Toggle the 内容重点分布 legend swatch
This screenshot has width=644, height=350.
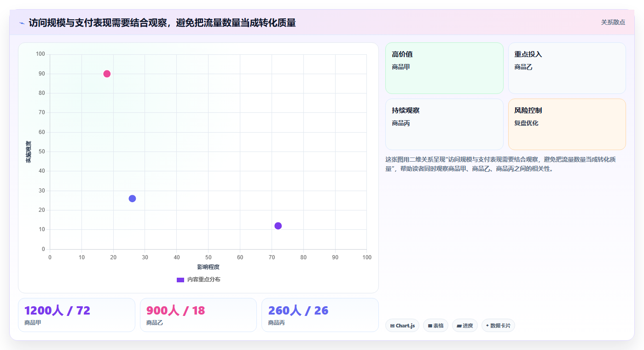(180, 280)
